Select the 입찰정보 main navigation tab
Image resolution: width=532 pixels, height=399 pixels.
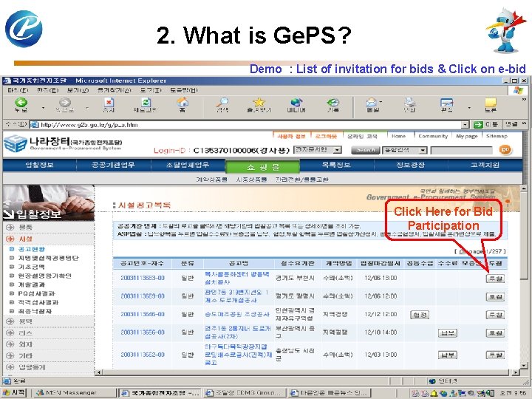39,166
